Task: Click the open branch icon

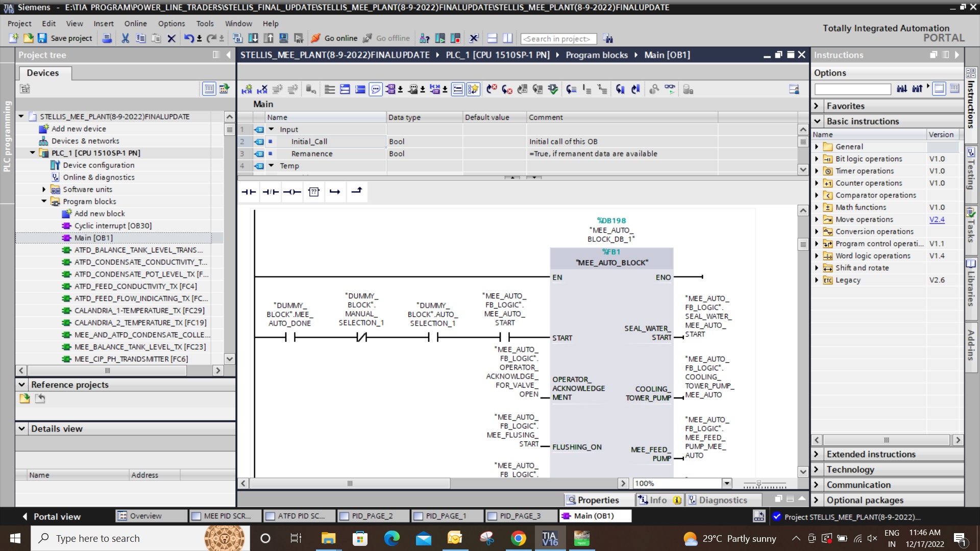Action: point(335,192)
